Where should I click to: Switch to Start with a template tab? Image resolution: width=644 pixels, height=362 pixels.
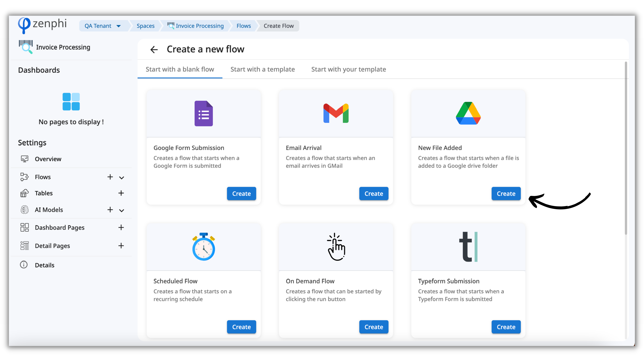tap(263, 69)
